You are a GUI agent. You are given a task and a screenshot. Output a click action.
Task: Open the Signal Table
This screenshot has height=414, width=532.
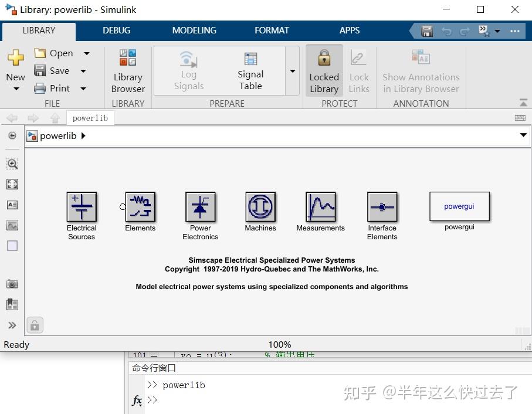coord(250,71)
